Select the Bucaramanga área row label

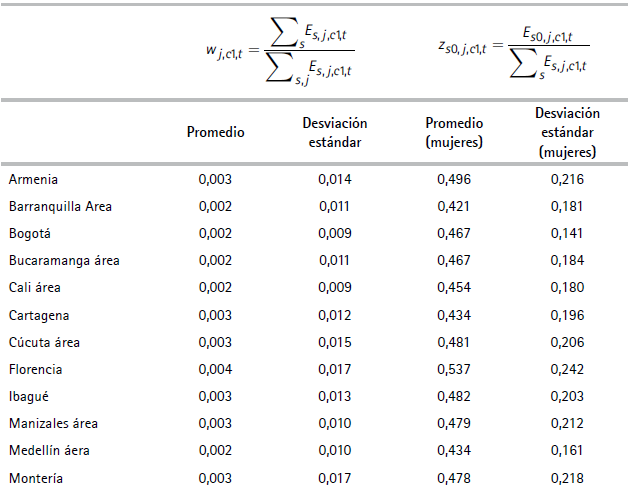click(x=64, y=261)
